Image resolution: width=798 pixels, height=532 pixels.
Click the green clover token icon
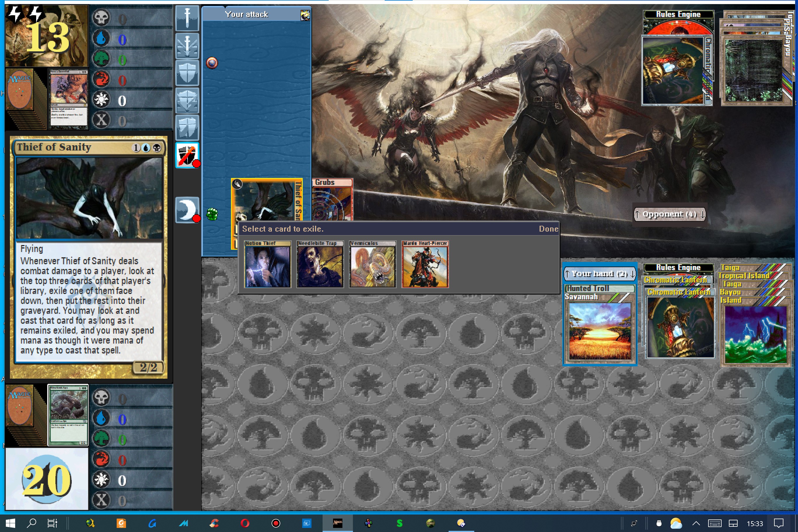tap(212, 214)
